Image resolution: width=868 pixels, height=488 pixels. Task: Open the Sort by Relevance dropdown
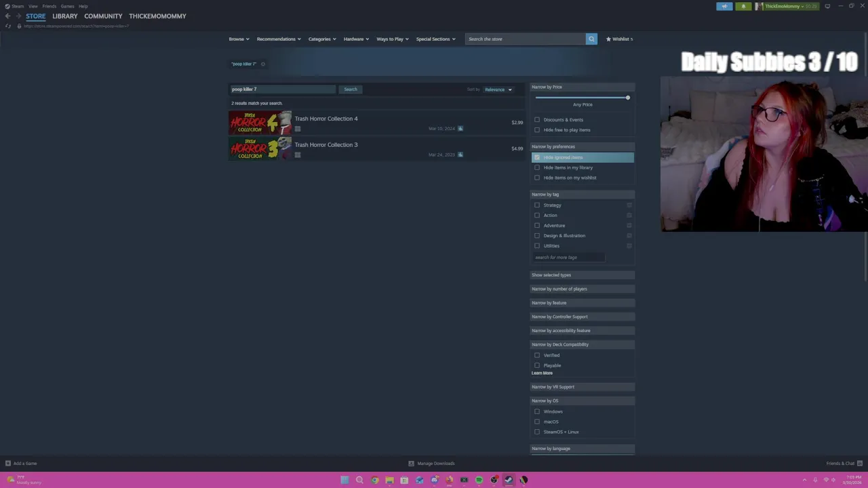[498, 89]
